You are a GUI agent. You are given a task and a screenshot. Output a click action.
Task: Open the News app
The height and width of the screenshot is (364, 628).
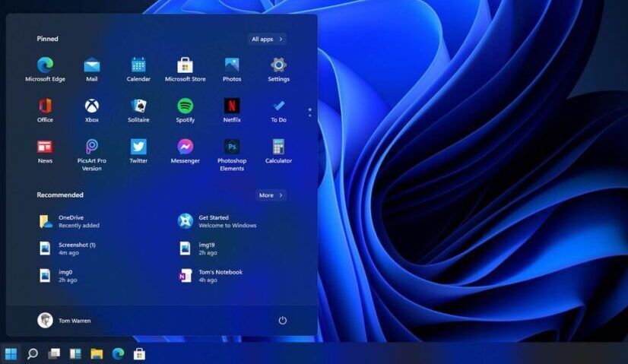coord(45,151)
